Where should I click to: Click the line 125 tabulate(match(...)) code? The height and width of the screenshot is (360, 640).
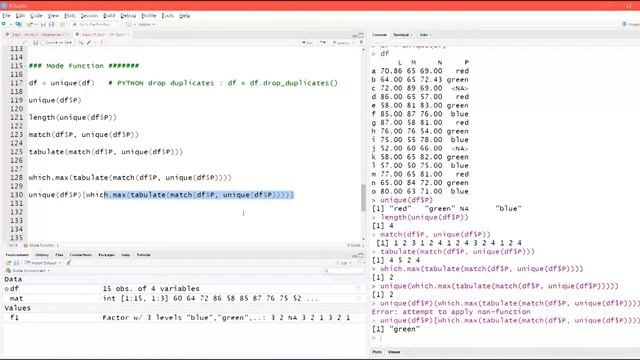106,152
